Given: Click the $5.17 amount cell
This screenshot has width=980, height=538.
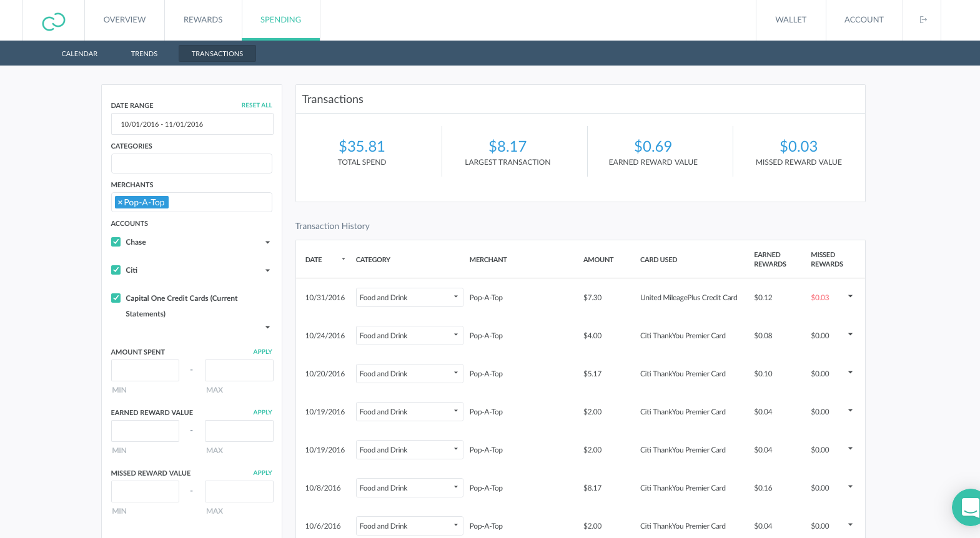Looking at the screenshot, I should [592, 374].
